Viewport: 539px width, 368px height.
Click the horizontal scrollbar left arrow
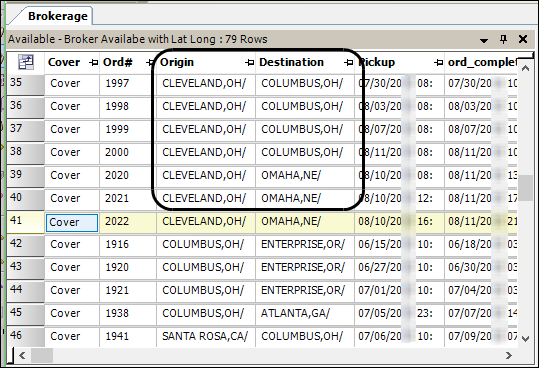pos(22,355)
